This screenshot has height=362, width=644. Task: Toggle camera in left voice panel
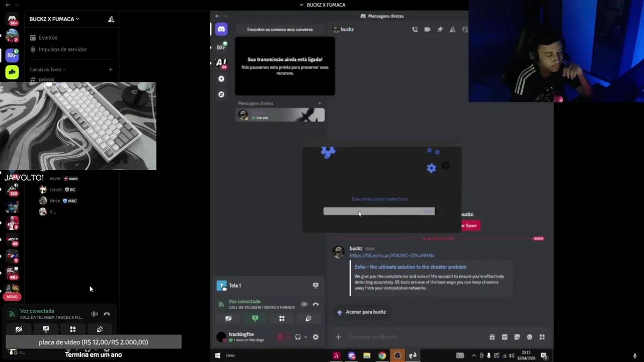tap(19, 329)
